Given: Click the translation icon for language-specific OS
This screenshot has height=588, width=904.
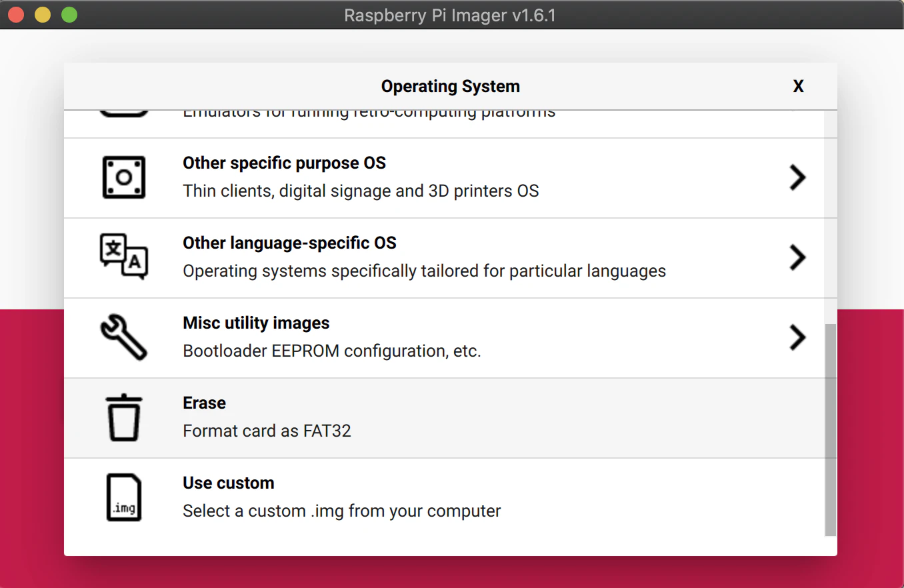Looking at the screenshot, I should (124, 257).
